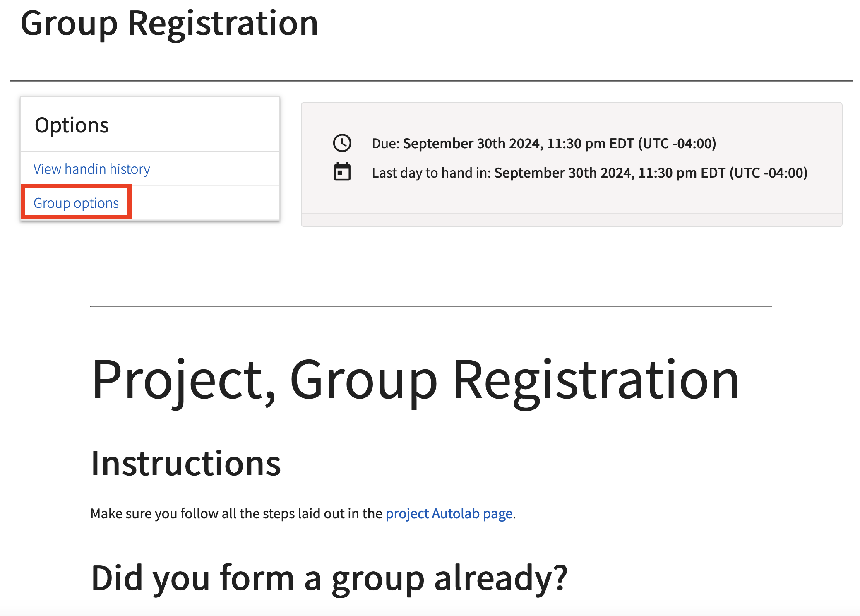860x616 pixels.
Task: Click the "Last day to hand in:" label
Action: coord(431,173)
